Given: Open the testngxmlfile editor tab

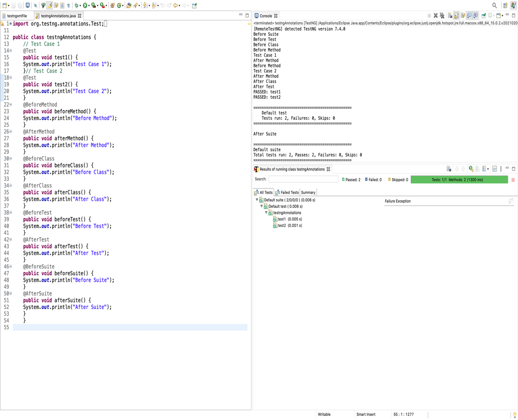Looking at the screenshot, I should pyautogui.click(x=15, y=16).
